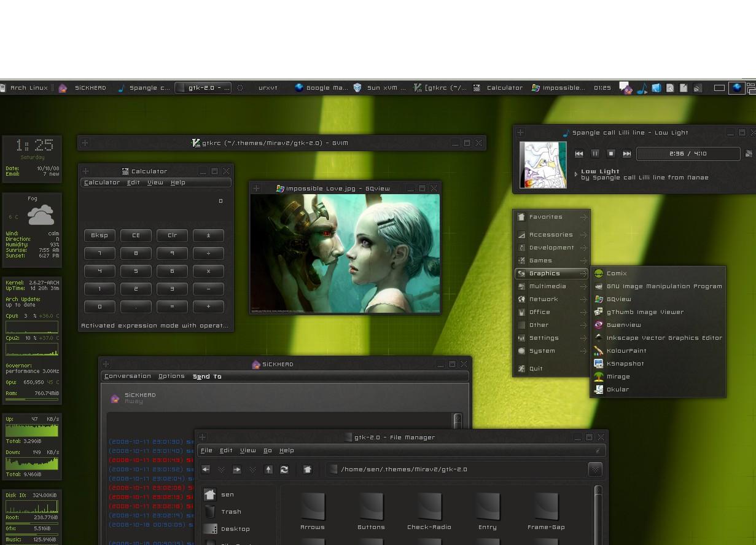Screen dimensions: 756x545
Task: Reload folder in File Manager
Action: (284, 469)
